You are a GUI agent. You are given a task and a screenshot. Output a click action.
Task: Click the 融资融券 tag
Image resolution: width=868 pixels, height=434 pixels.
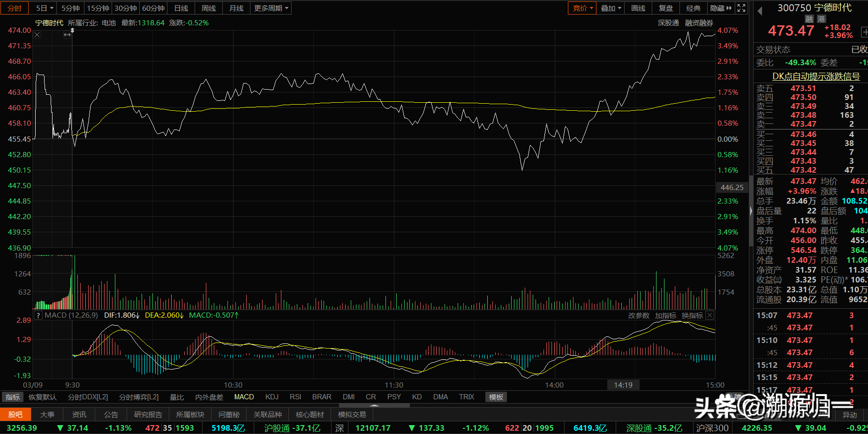coord(699,23)
